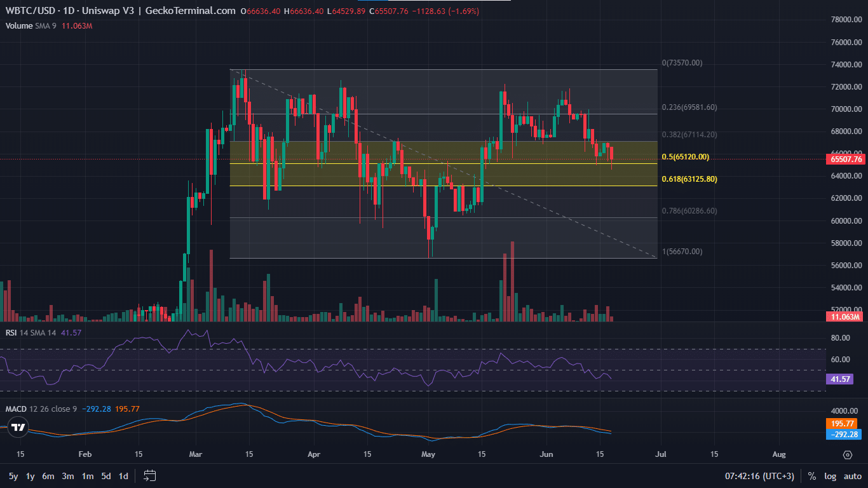The width and height of the screenshot is (868, 488).
Task: Click the Fibonacci 0(73570.00) level label
Action: coord(682,63)
